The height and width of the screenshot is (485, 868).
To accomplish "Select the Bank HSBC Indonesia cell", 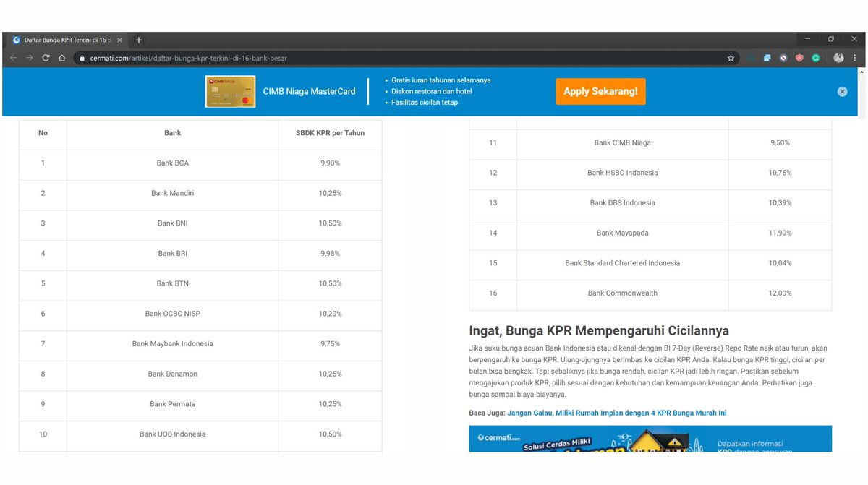I will click(623, 173).
